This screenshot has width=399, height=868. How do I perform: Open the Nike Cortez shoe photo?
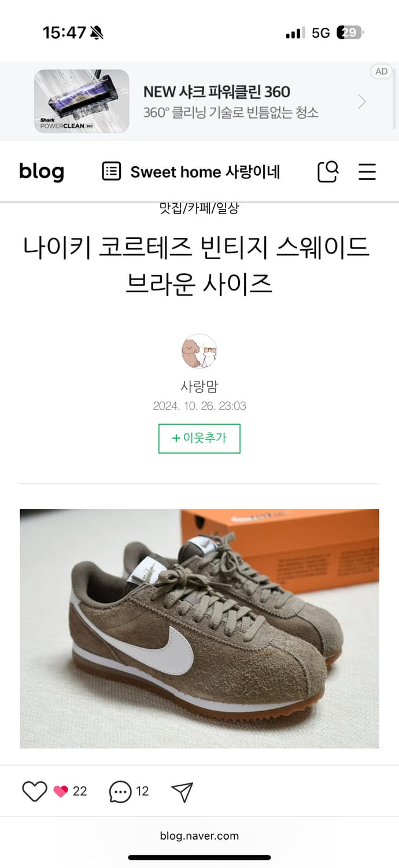coord(199,628)
